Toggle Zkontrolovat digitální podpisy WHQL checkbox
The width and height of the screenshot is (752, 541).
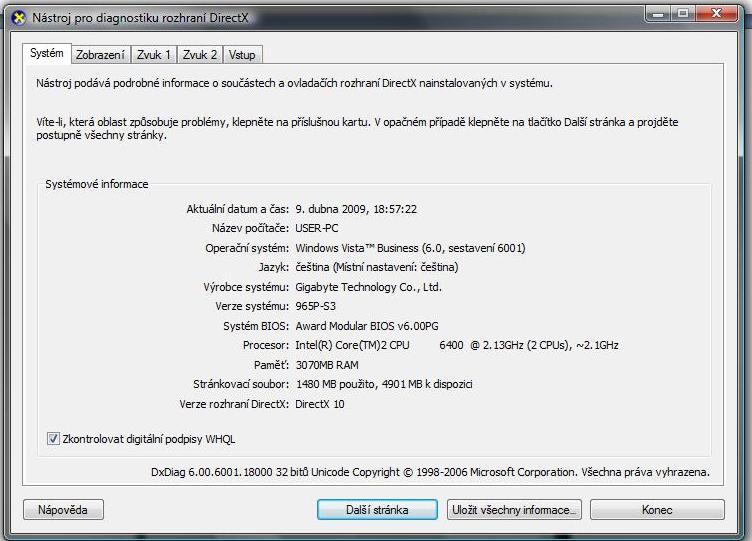coord(53,439)
